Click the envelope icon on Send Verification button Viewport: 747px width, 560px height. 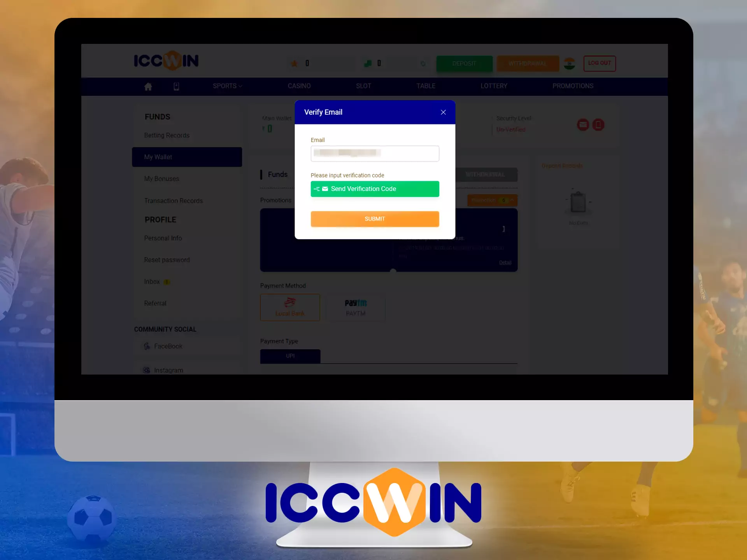[326, 189]
